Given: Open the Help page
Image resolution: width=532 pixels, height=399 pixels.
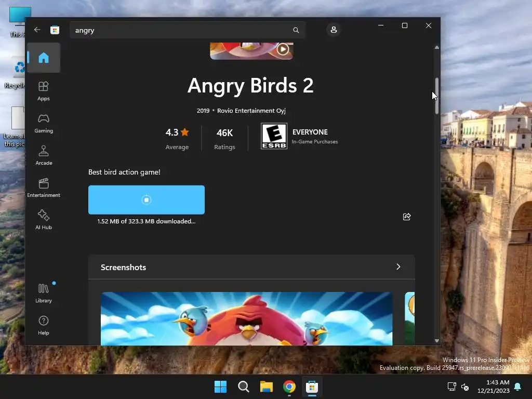Looking at the screenshot, I should (x=44, y=325).
